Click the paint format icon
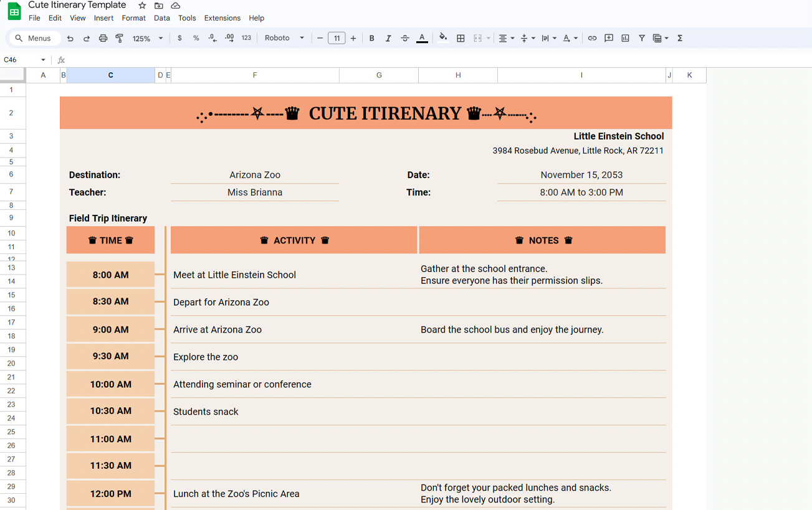Image resolution: width=812 pixels, height=510 pixels. 120,38
